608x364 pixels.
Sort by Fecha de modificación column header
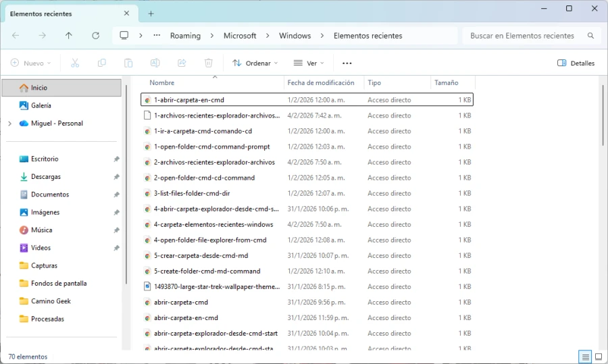pos(324,83)
